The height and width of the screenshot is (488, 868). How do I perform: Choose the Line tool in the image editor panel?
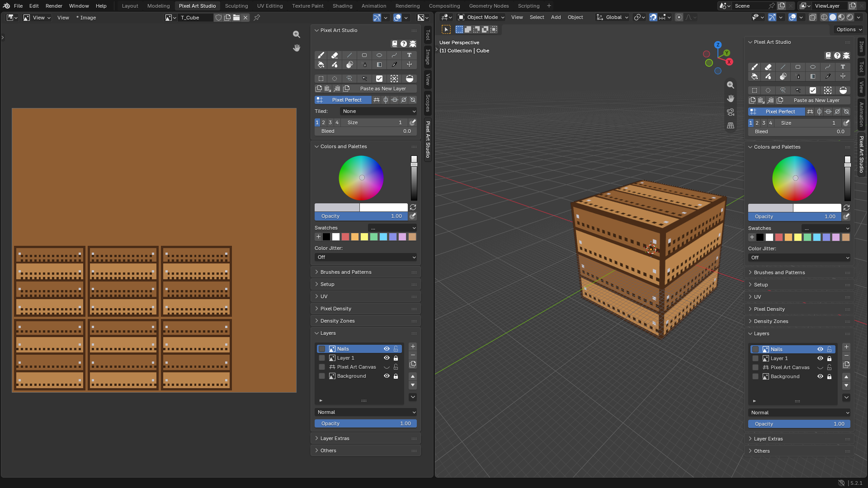[x=349, y=55]
